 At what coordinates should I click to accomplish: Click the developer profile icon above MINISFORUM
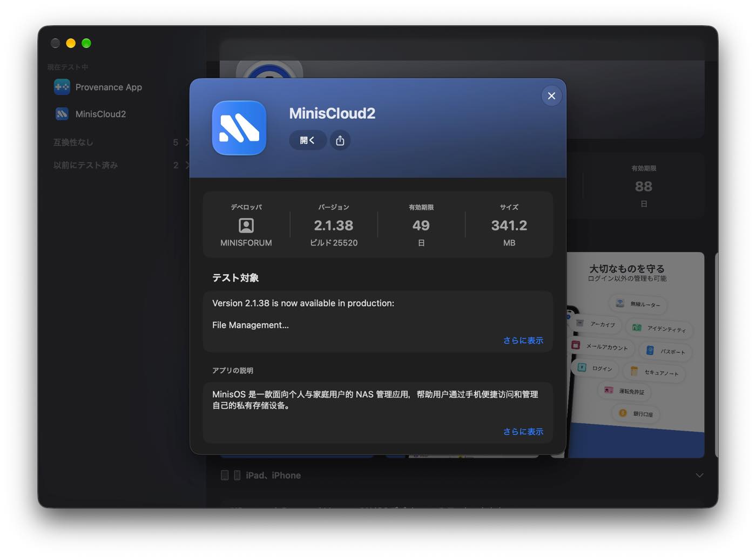coord(246,225)
